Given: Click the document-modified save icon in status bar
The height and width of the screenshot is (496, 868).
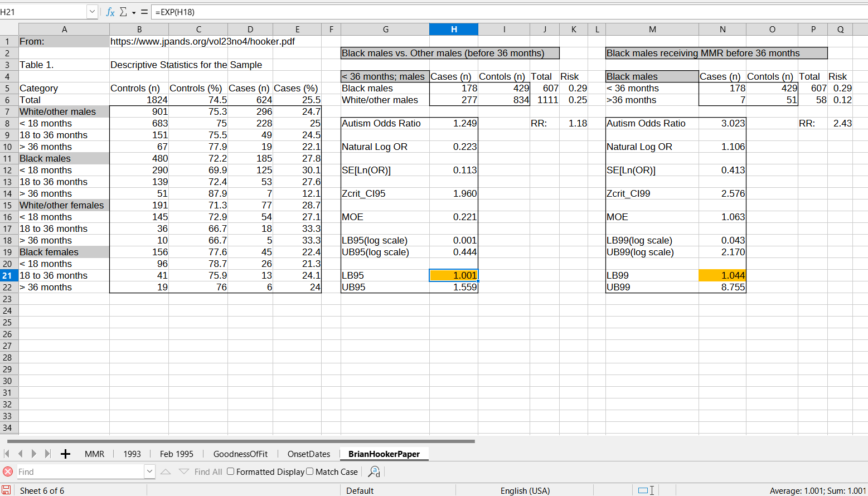Looking at the screenshot, I should pyautogui.click(x=6, y=490).
